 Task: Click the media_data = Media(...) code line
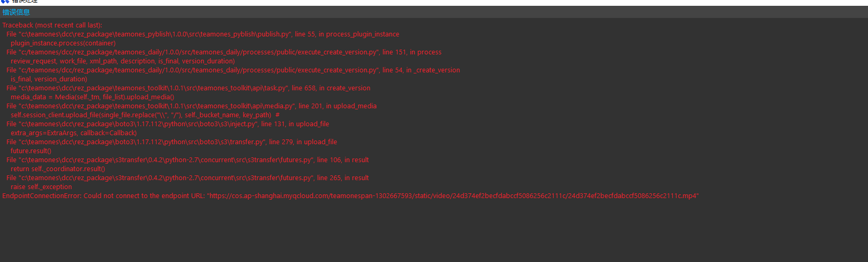pyautogui.click(x=92, y=97)
